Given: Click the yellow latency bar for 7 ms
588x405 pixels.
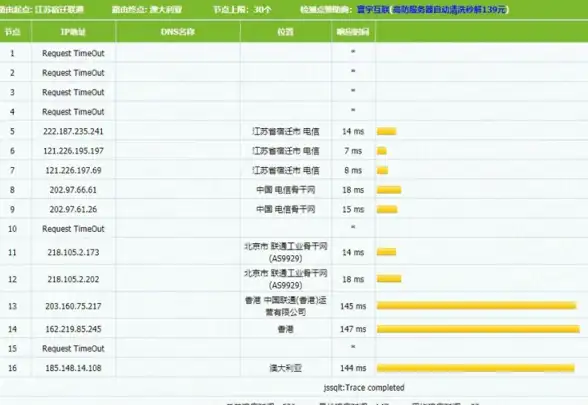Looking at the screenshot, I should point(382,151).
